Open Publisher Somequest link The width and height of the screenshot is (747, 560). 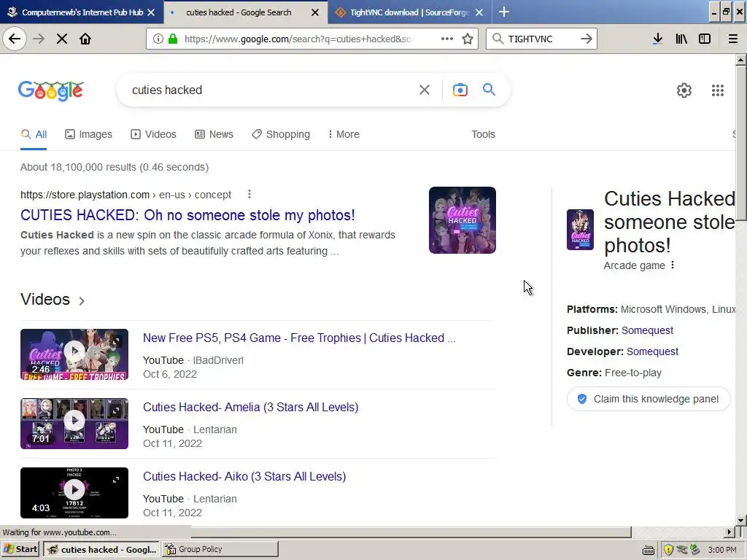click(648, 330)
